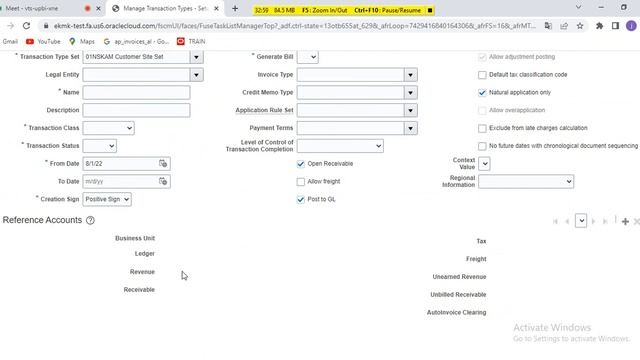Screen dimensions: 640x360
Task: Focus the To Date field
Action: tap(120, 181)
